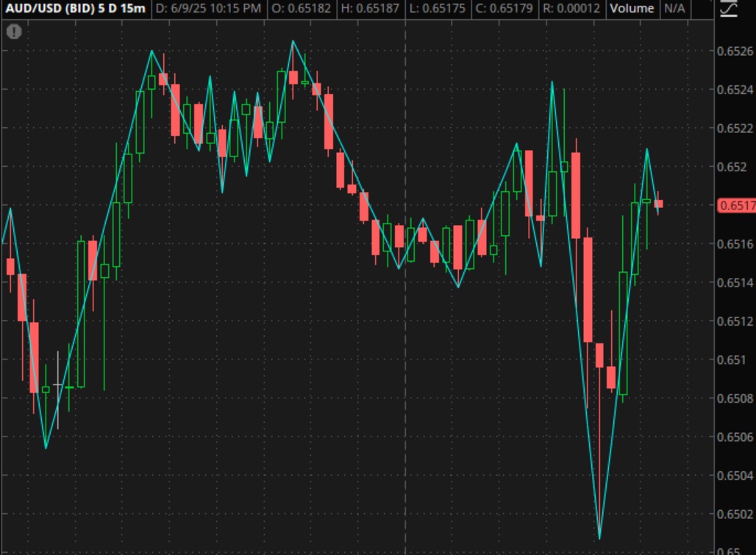Click the low value L: 0.65175
This screenshot has height=555, width=756.
(x=438, y=9)
